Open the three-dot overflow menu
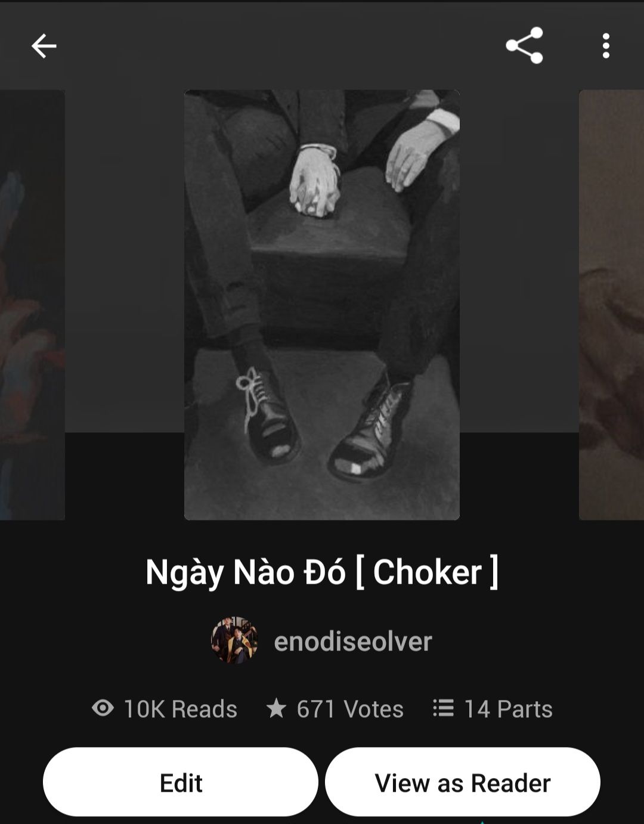The image size is (644, 824). coord(606,46)
